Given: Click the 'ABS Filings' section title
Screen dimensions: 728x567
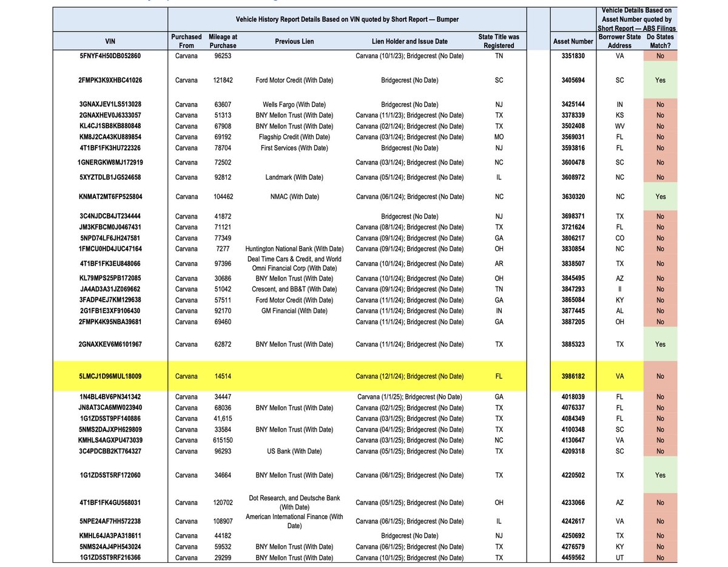Looking at the screenshot, I should click(638, 19).
